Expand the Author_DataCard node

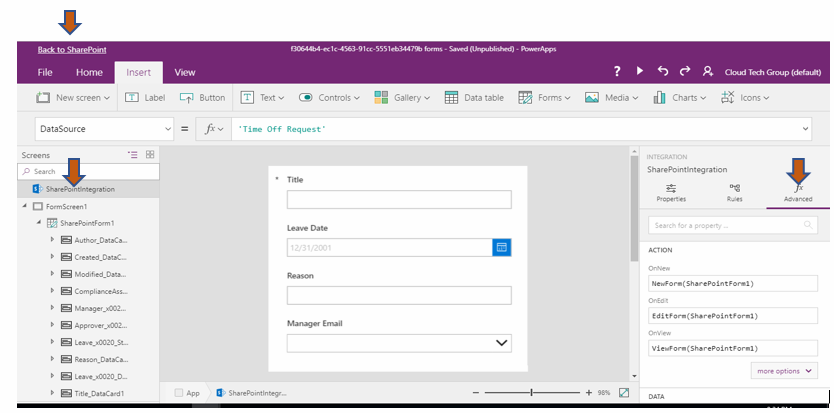tap(52, 239)
